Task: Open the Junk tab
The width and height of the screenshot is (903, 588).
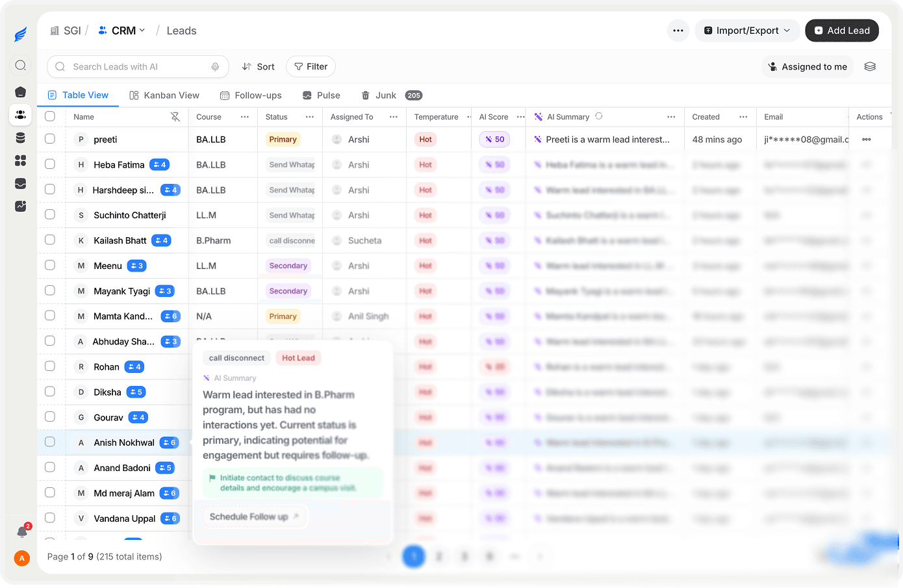Action: click(x=392, y=96)
